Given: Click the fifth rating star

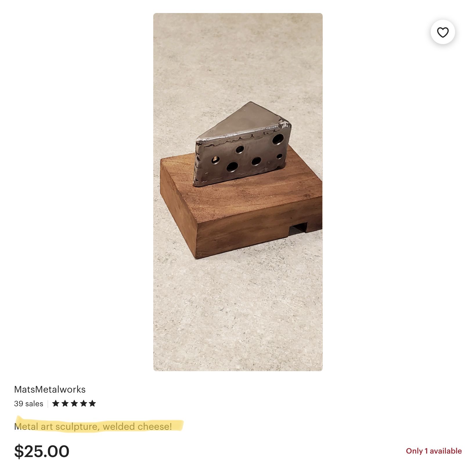Looking at the screenshot, I should [93, 403].
